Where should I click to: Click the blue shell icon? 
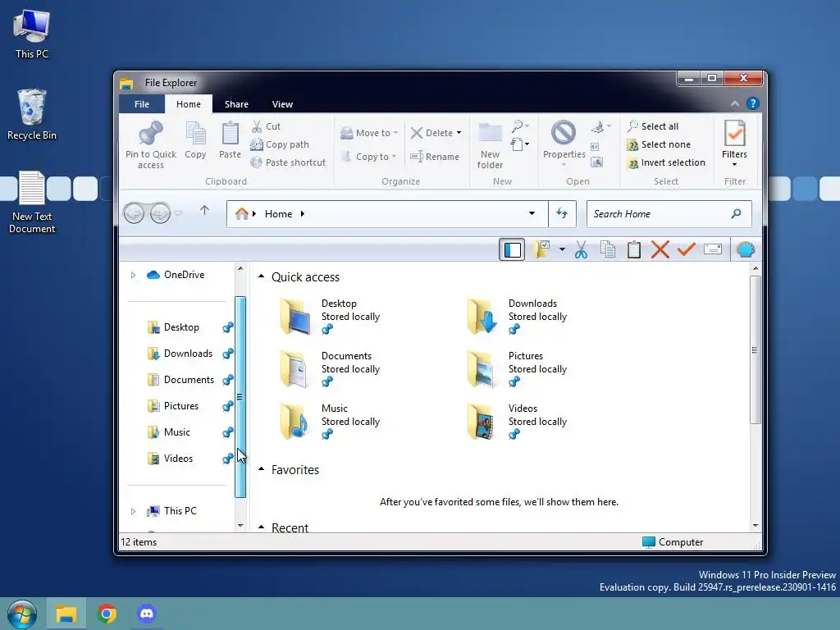tap(745, 249)
